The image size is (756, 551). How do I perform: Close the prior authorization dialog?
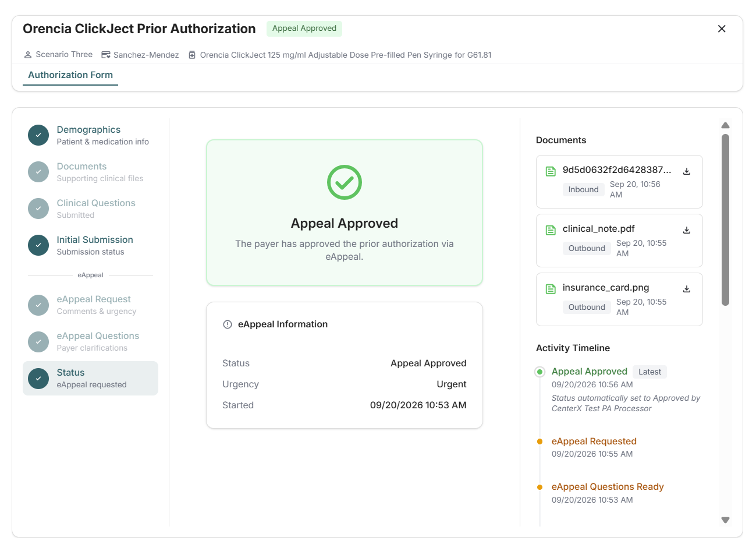tap(722, 29)
